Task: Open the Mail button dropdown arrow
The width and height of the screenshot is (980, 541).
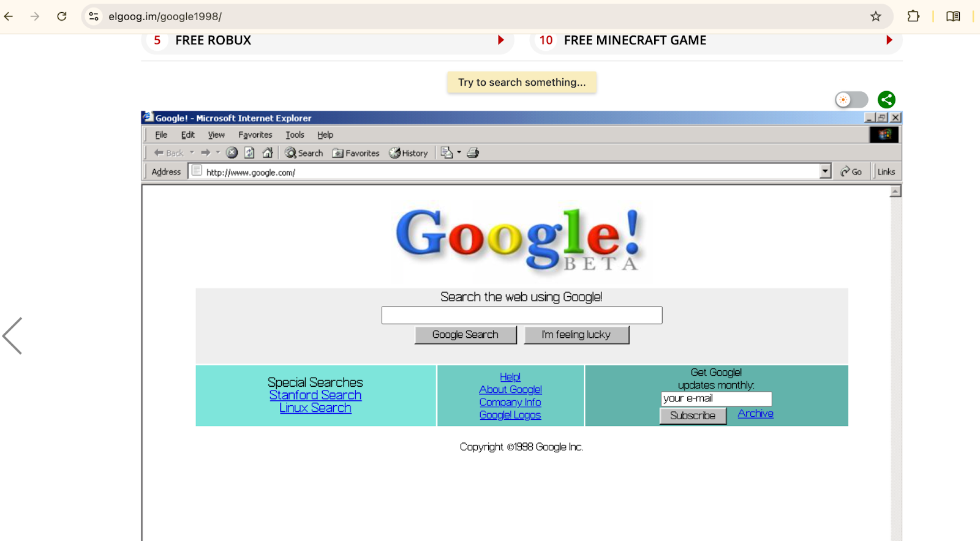Action: (459, 152)
